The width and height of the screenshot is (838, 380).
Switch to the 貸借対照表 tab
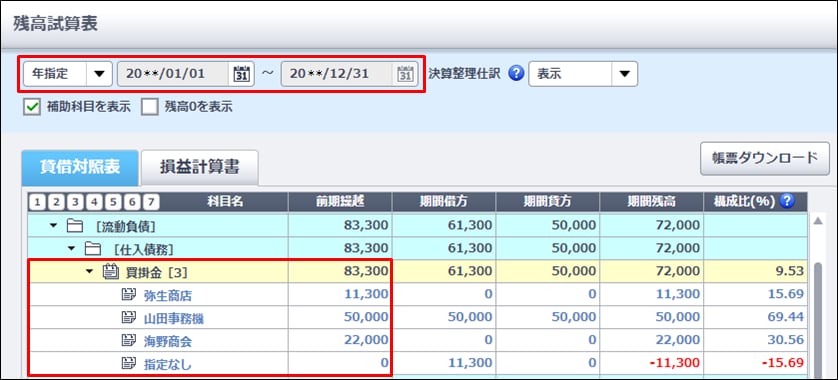point(80,167)
